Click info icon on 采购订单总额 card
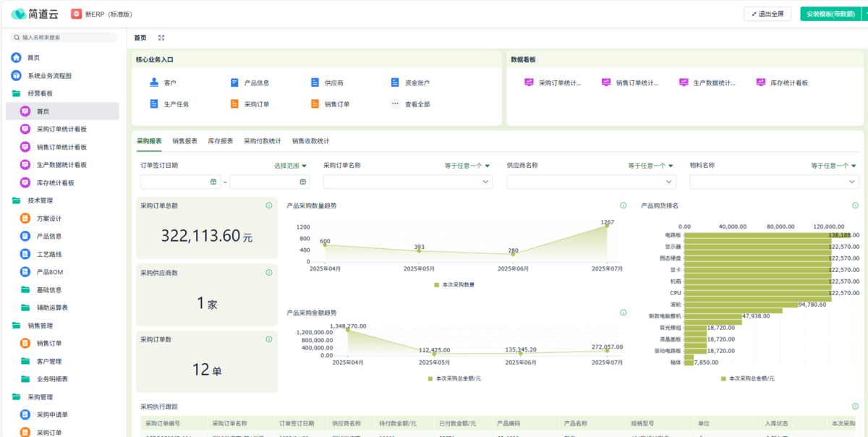This screenshot has width=868, height=437. (x=269, y=205)
